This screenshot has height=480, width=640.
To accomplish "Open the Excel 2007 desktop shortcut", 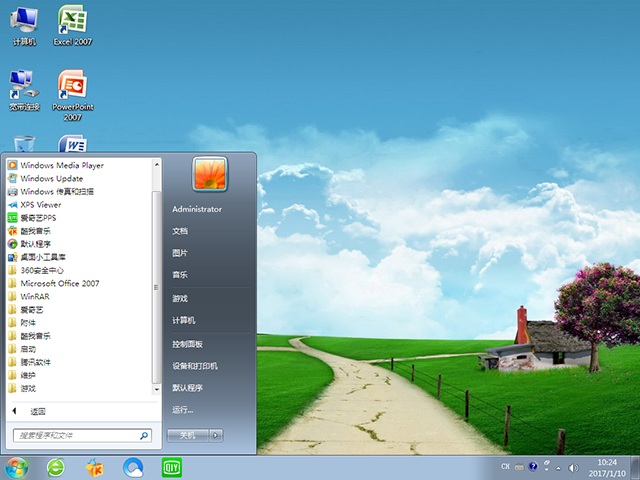I will [73, 25].
